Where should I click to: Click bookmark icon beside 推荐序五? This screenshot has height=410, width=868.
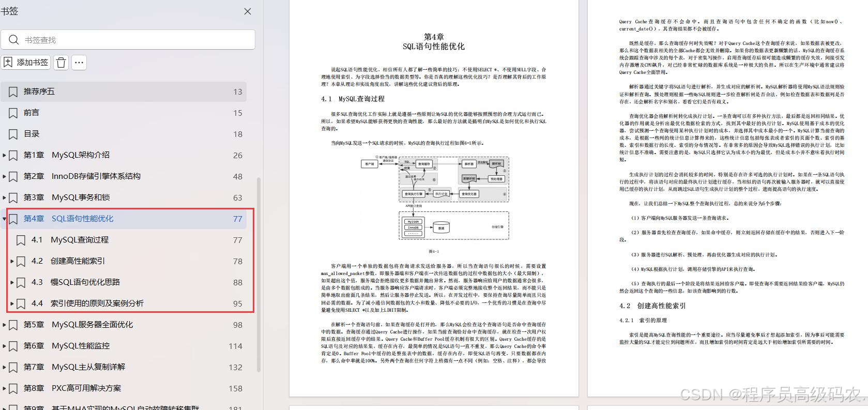click(x=13, y=92)
